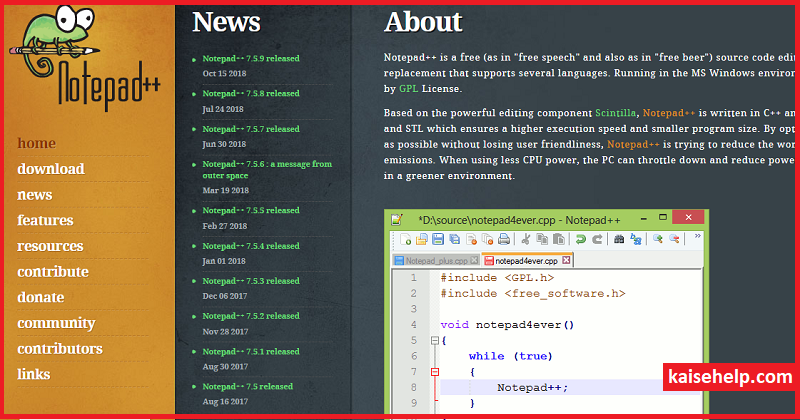The width and height of the screenshot is (800, 420).
Task: Click the Zoom Out magnifier icon
Action: (674, 239)
